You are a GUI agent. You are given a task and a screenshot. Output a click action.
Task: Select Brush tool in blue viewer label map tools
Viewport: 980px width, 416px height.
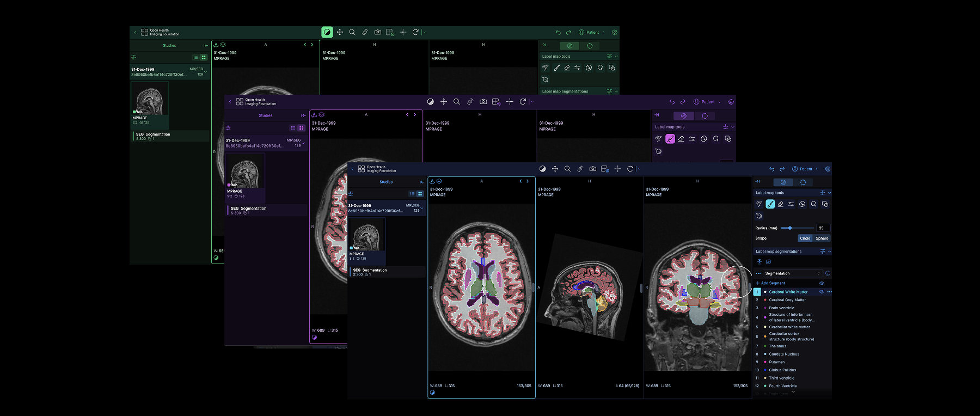[x=770, y=204]
